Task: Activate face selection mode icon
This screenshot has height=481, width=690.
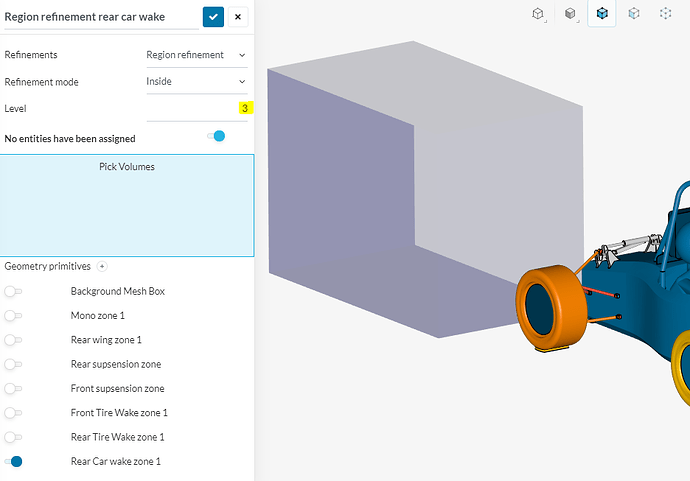Action: pos(634,14)
